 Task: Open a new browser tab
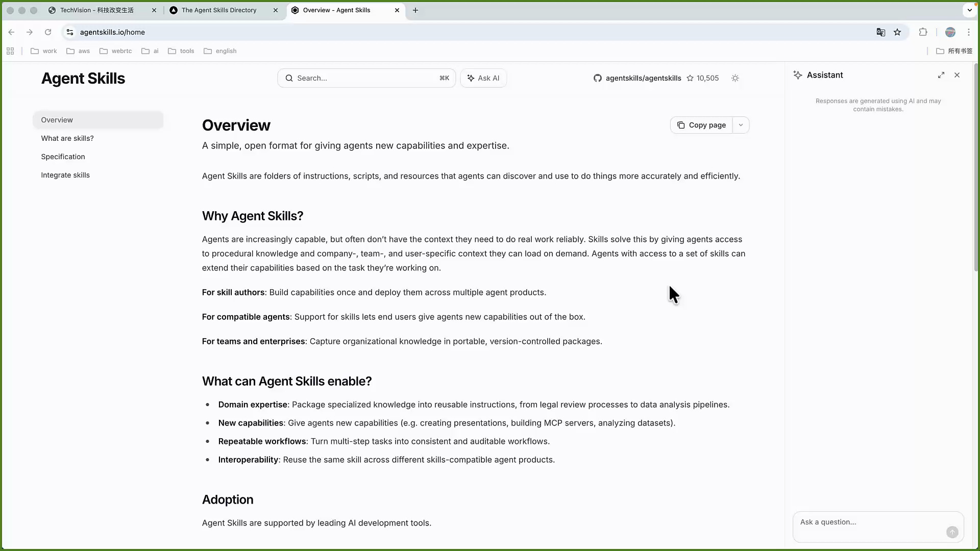coord(415,10)
